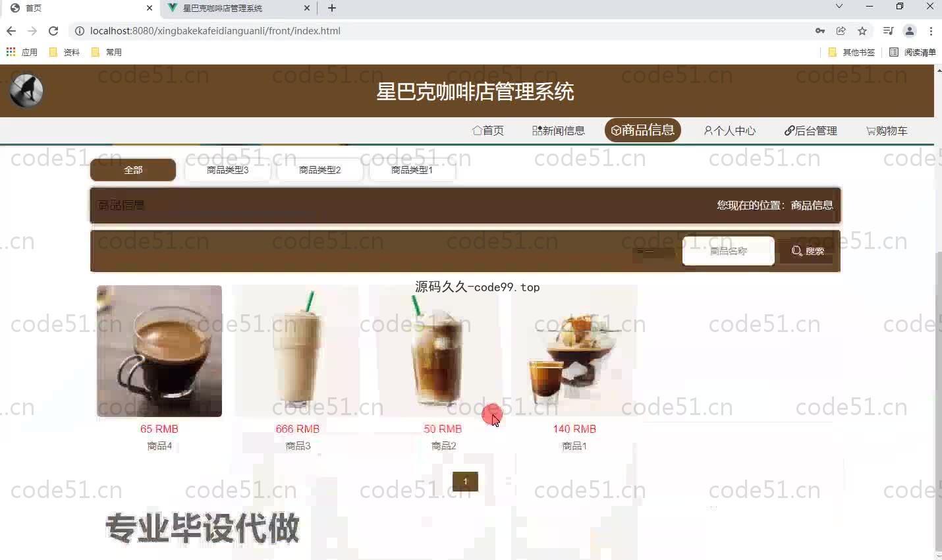Click the 666 RMB price
942x560 pixels.
tap(298, 429)
